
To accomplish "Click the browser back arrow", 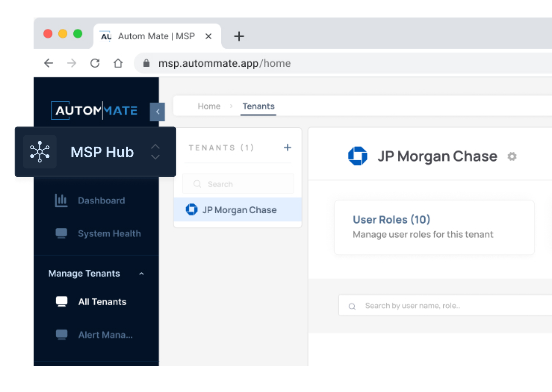I will click(x=49, y=63).
